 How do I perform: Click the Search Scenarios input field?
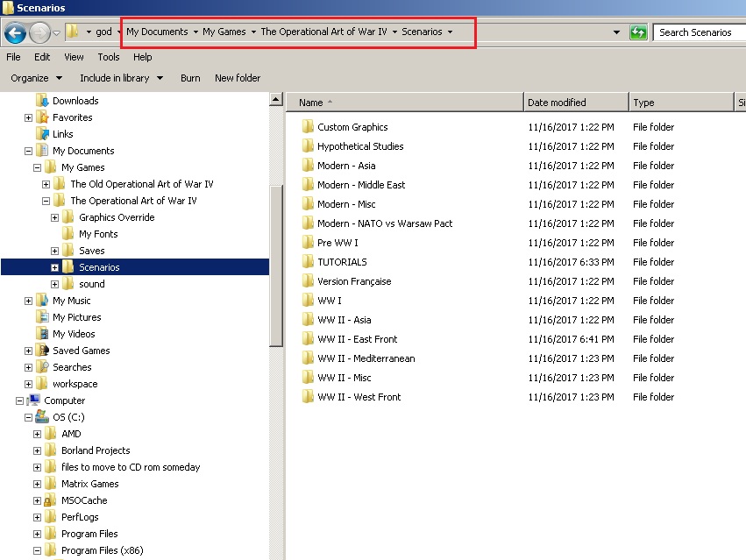point(700,32)
